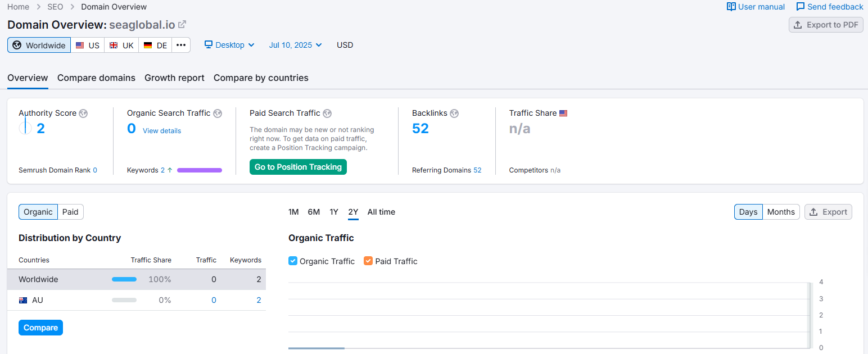Screen dimensions: 868x354
Task: Open the Desktop device dropdown
Action: pos(229,45)
